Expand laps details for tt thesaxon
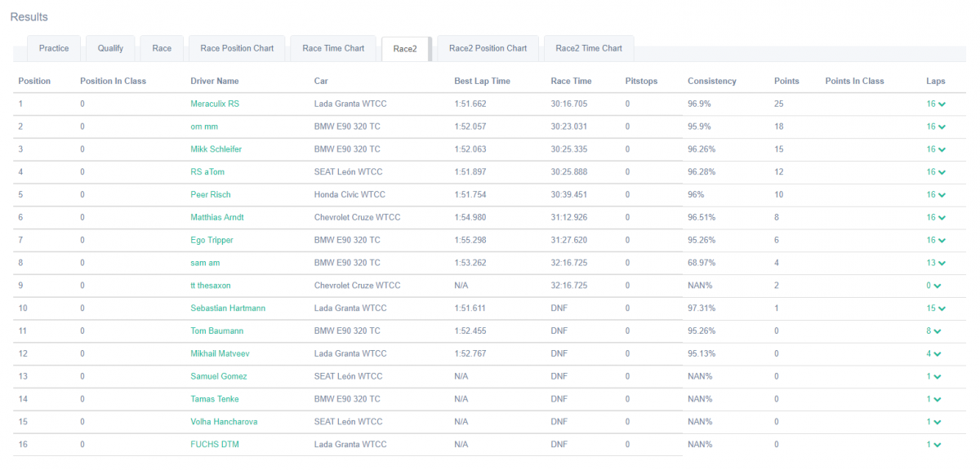Image resolution: width=980 pixels, height=470 pixels. (936, 286)
